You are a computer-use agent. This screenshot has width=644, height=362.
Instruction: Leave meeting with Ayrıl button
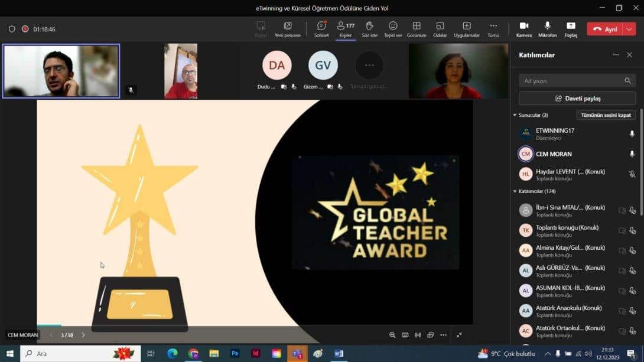coord(605,29)
